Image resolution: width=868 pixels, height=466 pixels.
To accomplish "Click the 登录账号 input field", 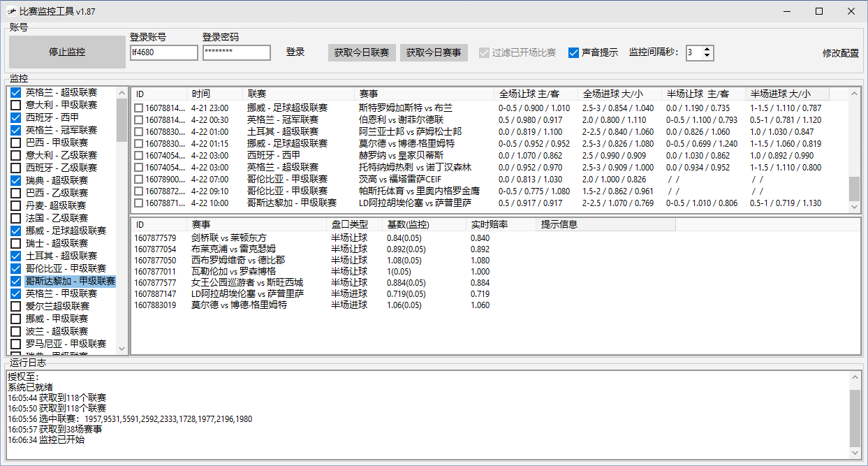I will [163, 52].
